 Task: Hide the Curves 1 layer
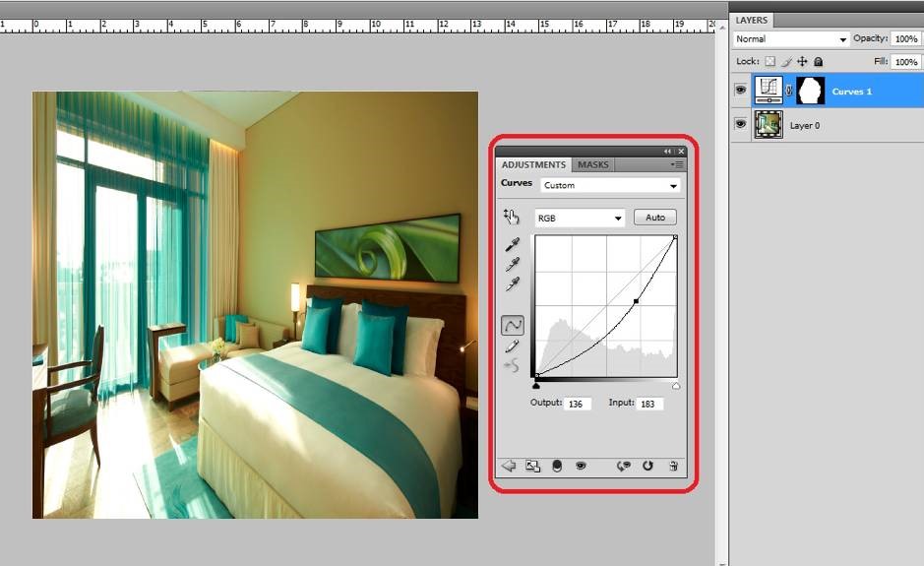[x=741, y=91]
